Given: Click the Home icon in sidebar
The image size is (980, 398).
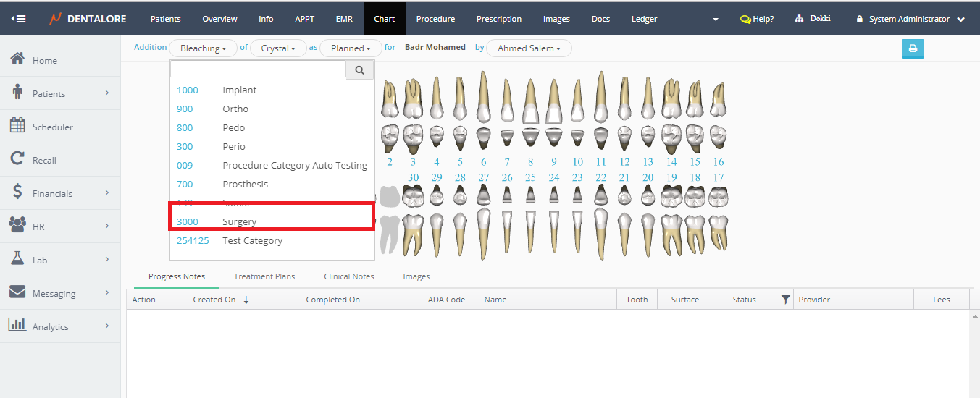Looking at the screenshot, I should point(18,59).
